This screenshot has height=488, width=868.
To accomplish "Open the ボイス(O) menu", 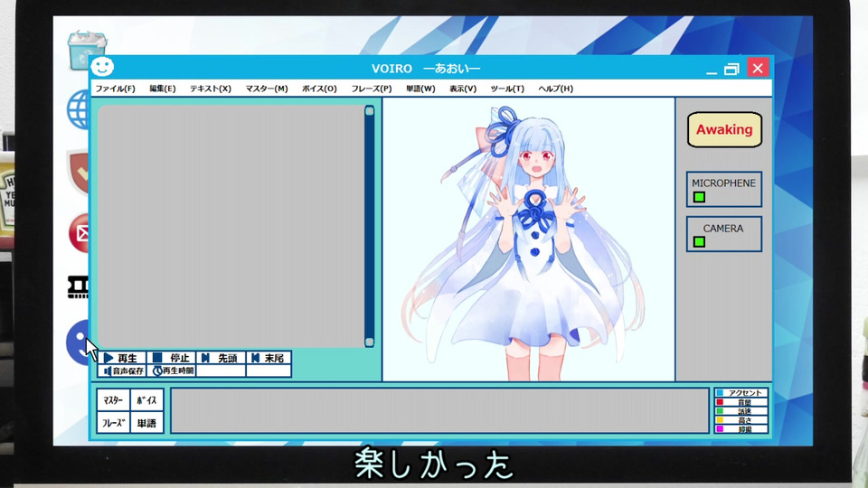I will tap(319, 89).
